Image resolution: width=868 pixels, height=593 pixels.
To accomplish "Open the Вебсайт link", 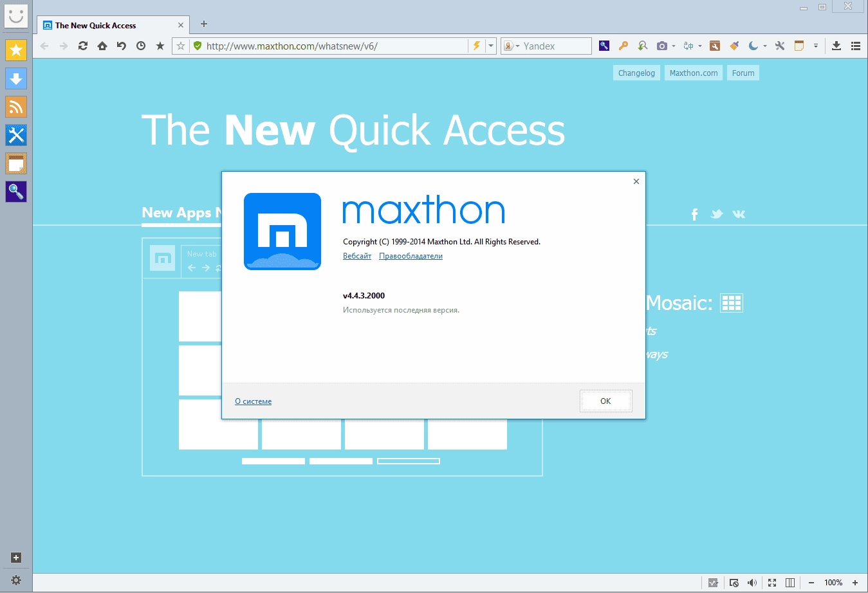I will click(x=357, y=256).
